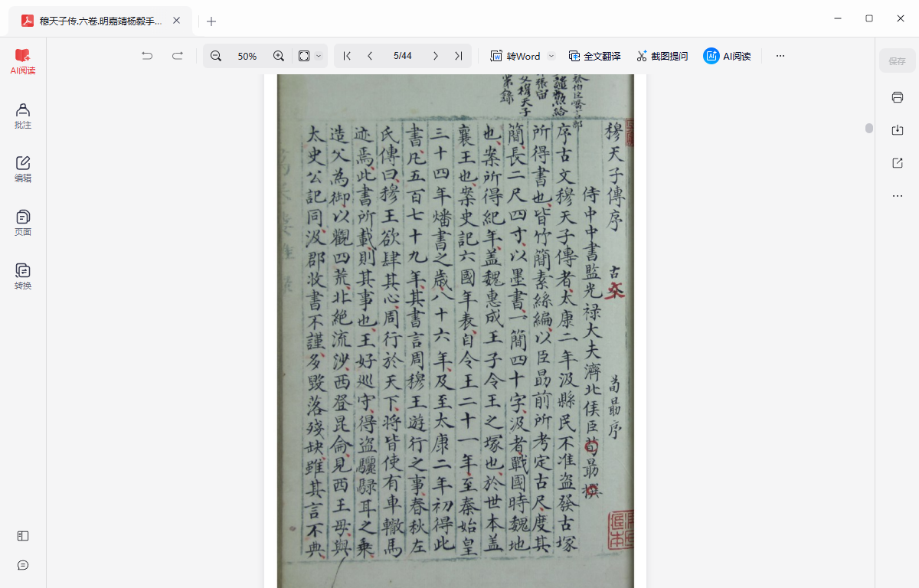This screenshot has height=588, width=919.
Task: Open the feedback chat icon
Action: (x=23, y=565)
